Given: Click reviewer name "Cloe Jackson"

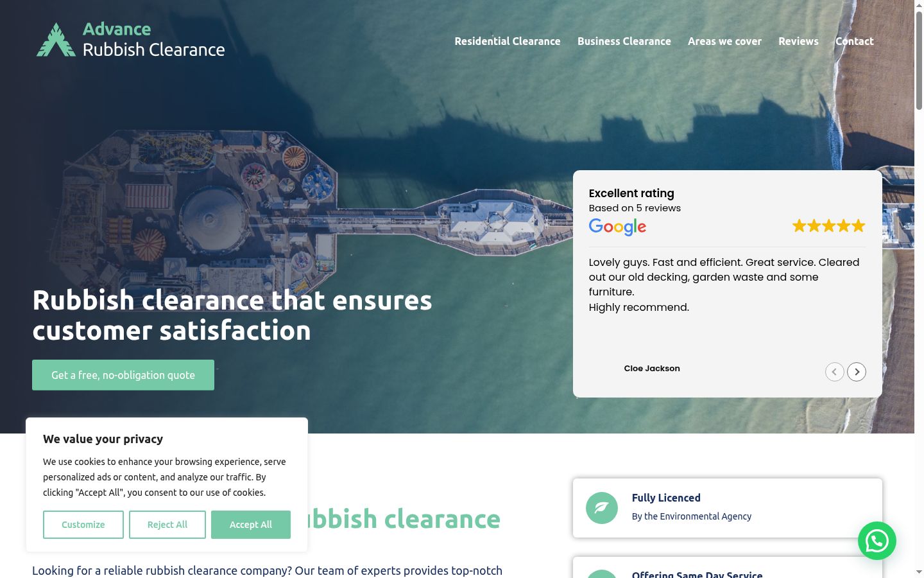Looking at the screenshot, I should (x=652, y=369).
